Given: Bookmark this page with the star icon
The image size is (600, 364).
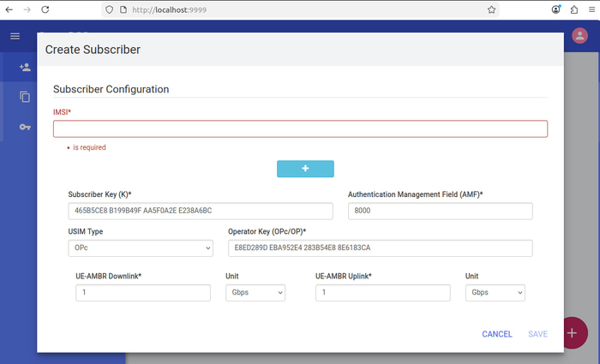Looking at the screenshot, I should point(491,9).
